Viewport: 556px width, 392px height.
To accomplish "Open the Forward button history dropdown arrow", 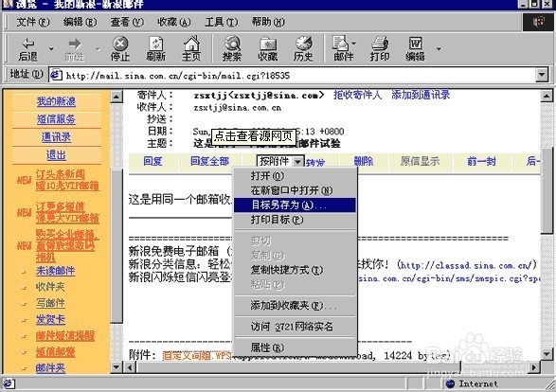I will click(x=98, y=48).
